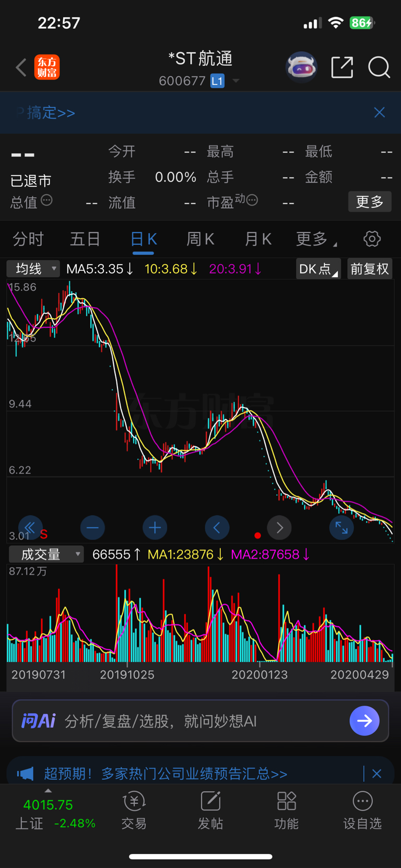
Task: Tap the 问Ai logo
Action: [x=39, y=721]
